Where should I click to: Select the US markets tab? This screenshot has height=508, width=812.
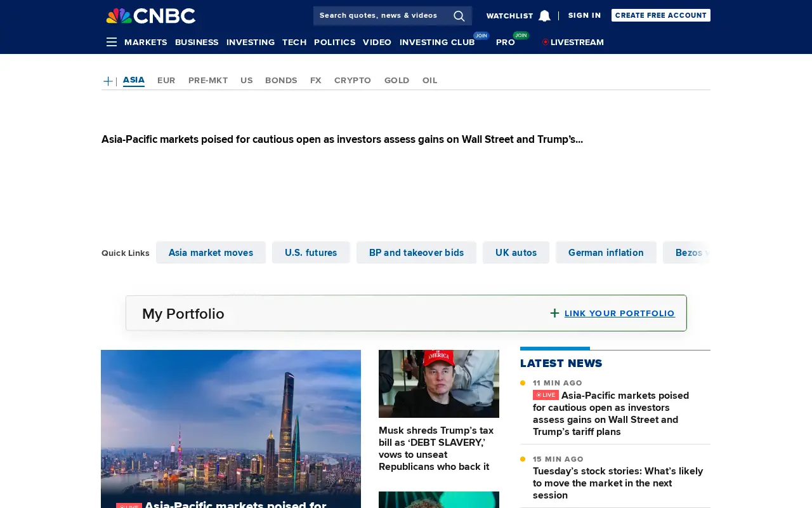pyautogui.click(x=247, y=80)
